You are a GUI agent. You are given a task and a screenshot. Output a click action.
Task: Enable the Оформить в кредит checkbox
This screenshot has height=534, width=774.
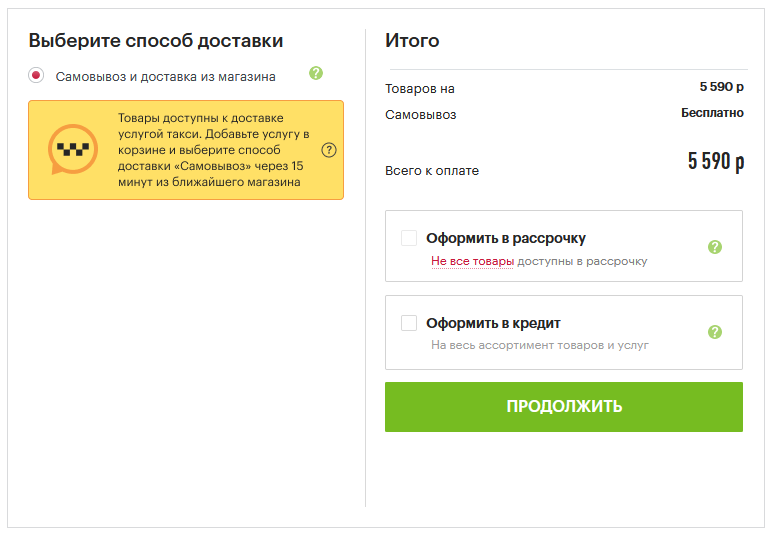[409, 323]
